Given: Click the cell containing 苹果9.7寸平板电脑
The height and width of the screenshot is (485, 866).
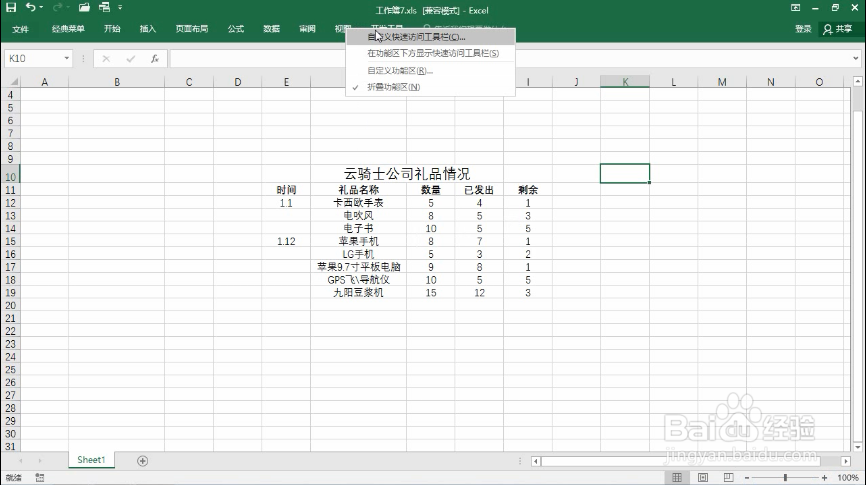Looking at the screenshot, I should coord(358,267).
